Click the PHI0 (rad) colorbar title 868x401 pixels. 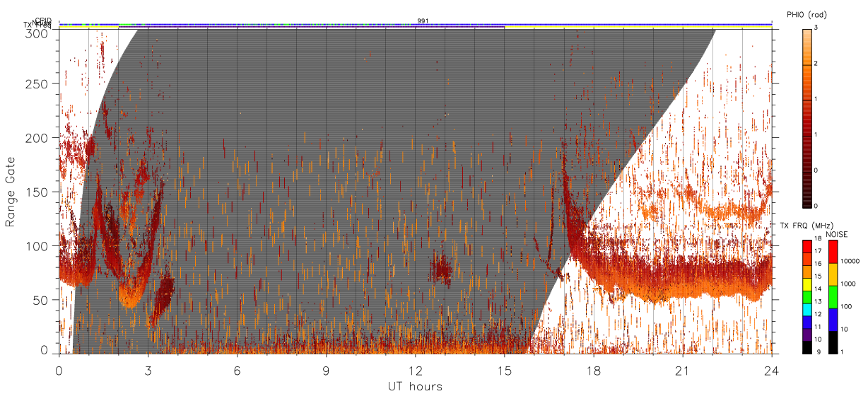[807, 15]
